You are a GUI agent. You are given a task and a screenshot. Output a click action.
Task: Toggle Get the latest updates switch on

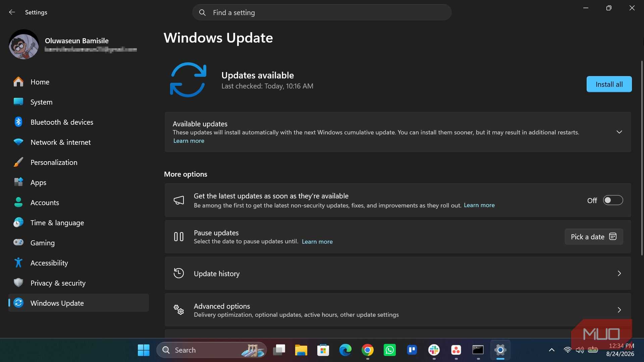[613, 200]
